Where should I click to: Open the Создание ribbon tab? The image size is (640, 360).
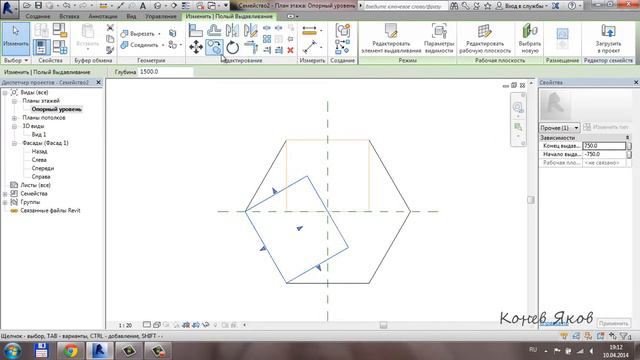tap(38, 16)
